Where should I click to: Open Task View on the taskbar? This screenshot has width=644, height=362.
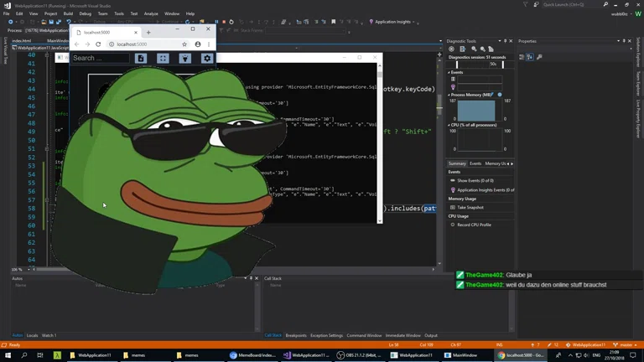(x=40, y=355)
